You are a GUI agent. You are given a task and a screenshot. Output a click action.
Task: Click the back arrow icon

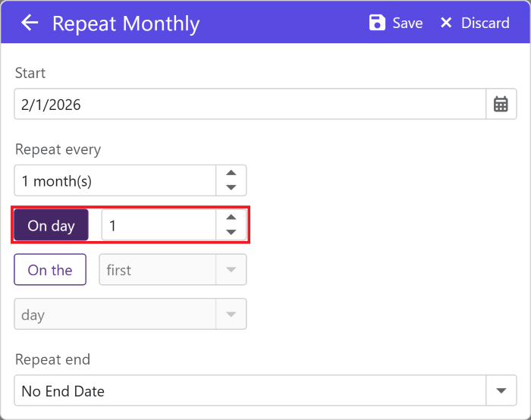click(x=30, y=23)
